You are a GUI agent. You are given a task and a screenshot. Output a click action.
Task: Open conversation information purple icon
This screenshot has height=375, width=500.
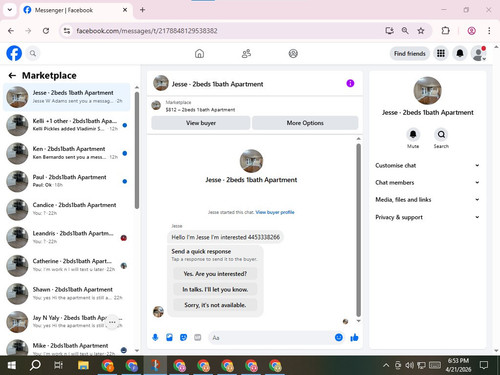[350, 83]
